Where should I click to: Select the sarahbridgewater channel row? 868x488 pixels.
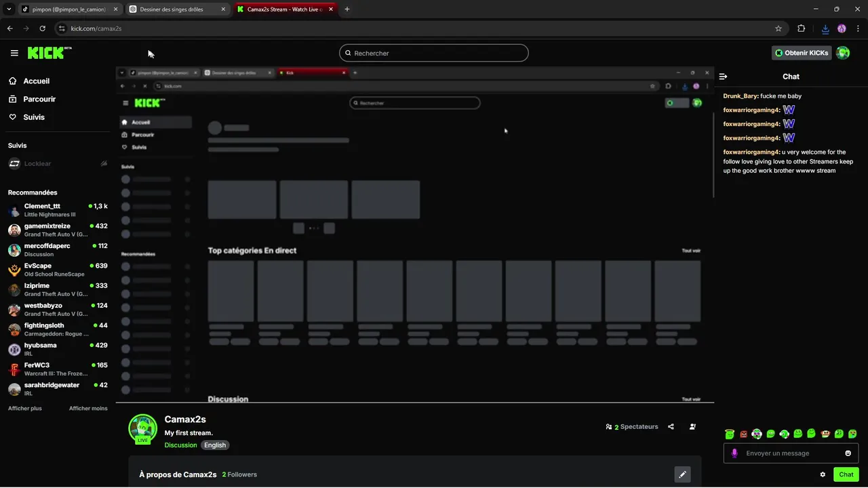(x=58, y=389)
